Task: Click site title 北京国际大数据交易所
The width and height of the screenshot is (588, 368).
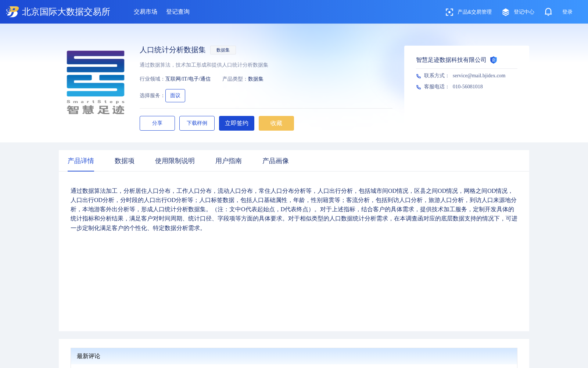Action: pyautogui.click(x=66, y=12)
